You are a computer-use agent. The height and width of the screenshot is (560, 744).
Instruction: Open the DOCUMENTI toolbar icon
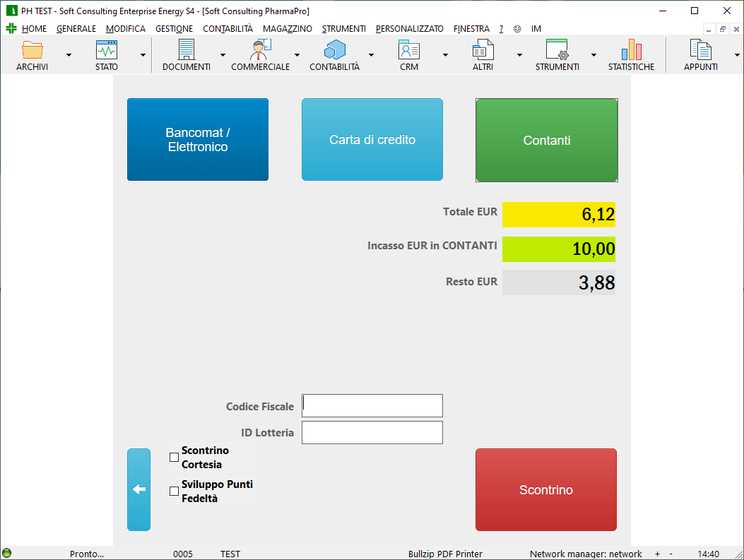[x=186, y=50]
